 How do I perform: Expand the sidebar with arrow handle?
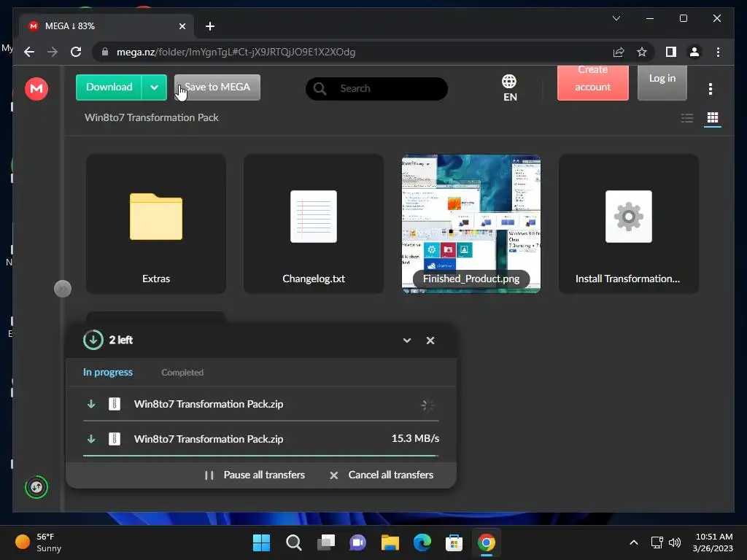(63, 289)
